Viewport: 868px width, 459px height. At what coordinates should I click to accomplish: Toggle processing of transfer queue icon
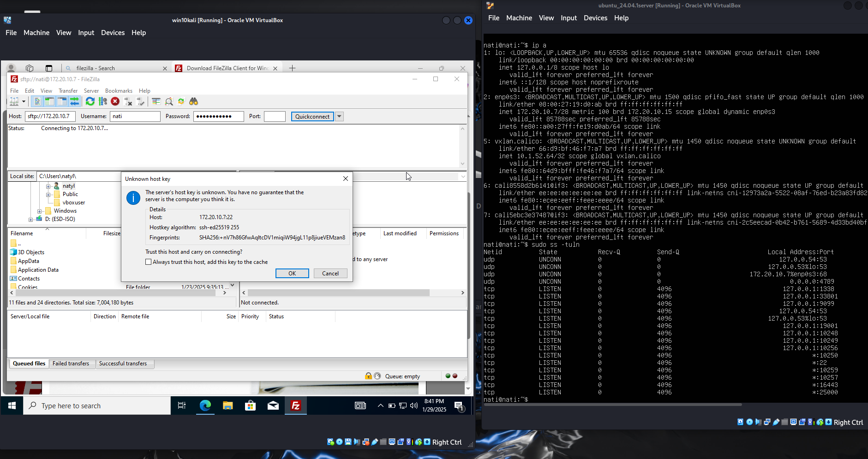click(103, 101)
